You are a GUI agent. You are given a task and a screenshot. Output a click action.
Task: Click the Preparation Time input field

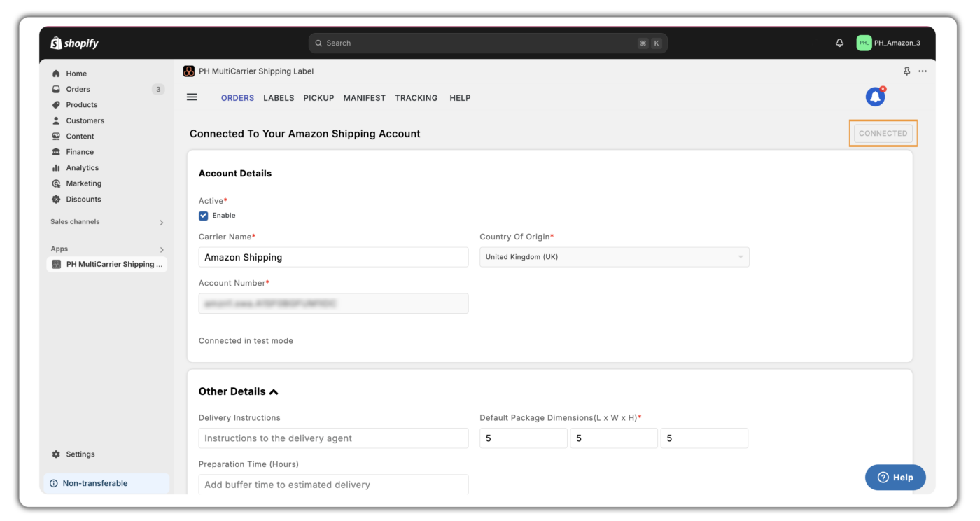(x=333, y=485)
